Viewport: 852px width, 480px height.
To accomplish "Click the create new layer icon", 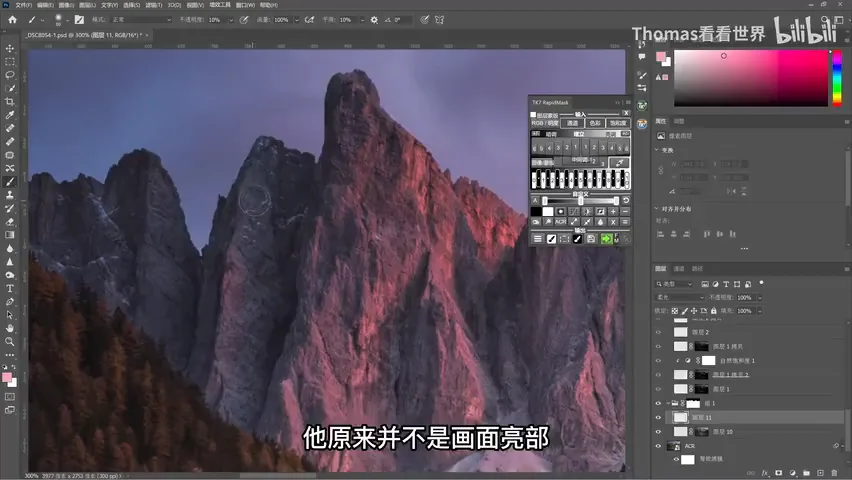I will point(820,473).
